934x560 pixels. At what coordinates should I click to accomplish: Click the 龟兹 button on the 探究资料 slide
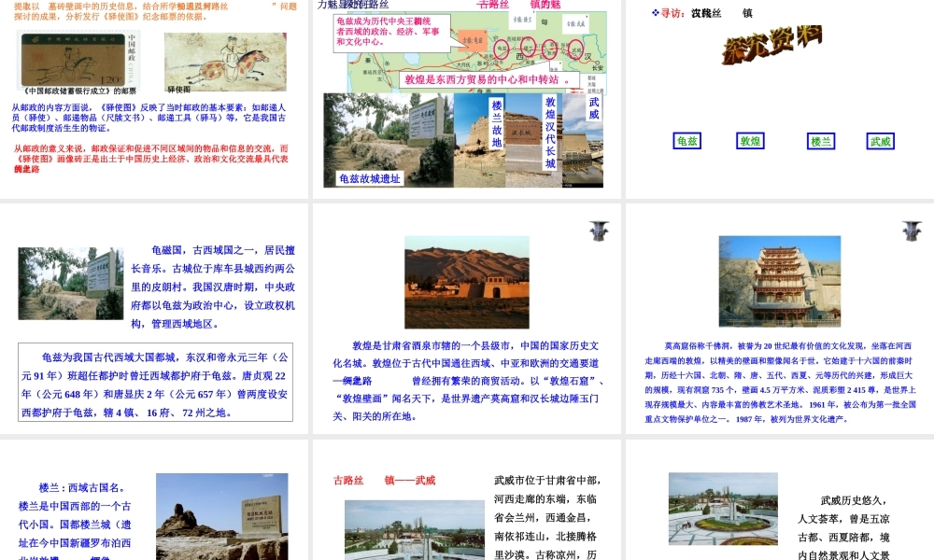pyautogui.click(x=686, y=141)
